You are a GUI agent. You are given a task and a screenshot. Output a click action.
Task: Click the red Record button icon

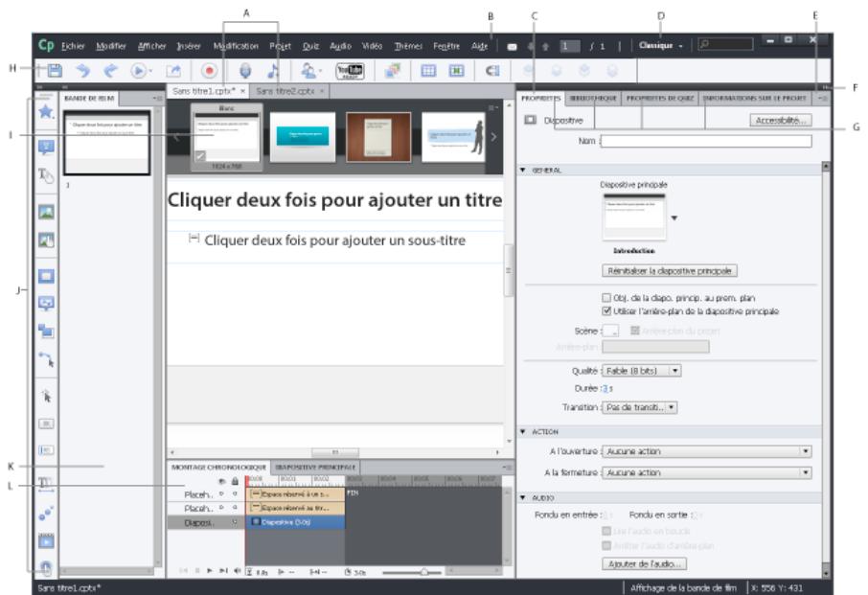tap(209, 71)
